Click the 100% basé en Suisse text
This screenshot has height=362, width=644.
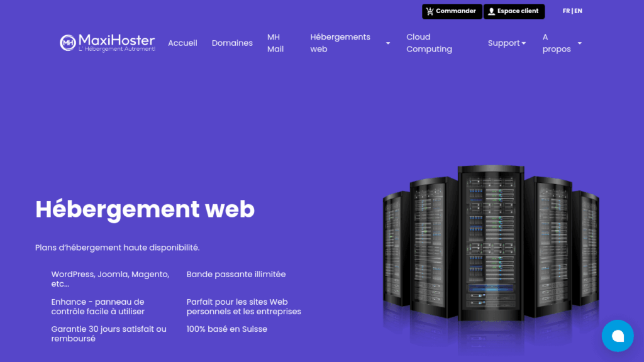[x=226, y=329]
